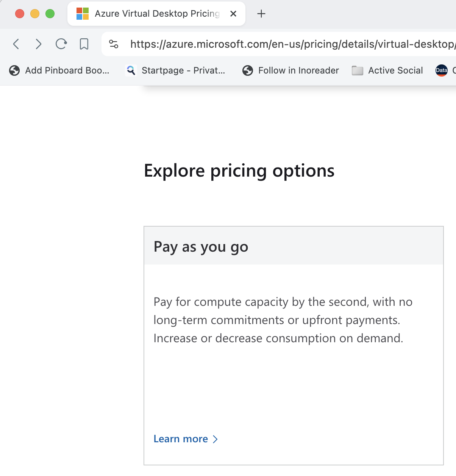This screenshot has height=476, width=456.
Task: Go back using the browser back arrow
Action: tap(16, 44)
